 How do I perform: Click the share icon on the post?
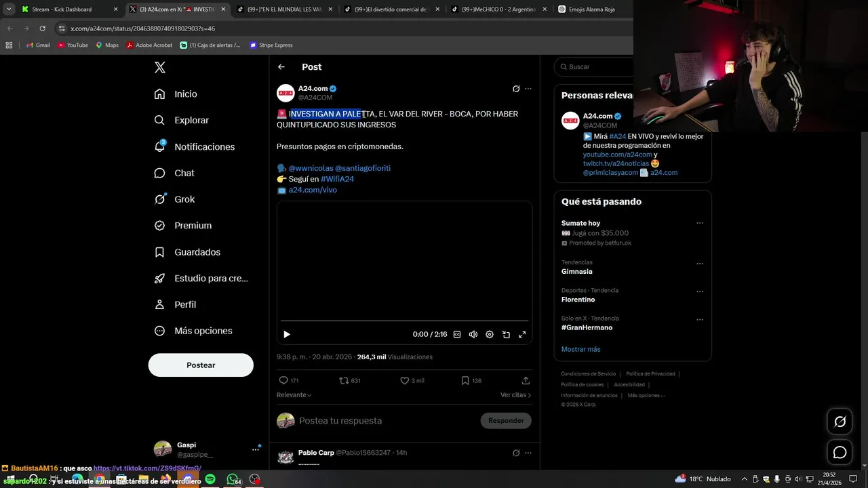pos(526,380)
